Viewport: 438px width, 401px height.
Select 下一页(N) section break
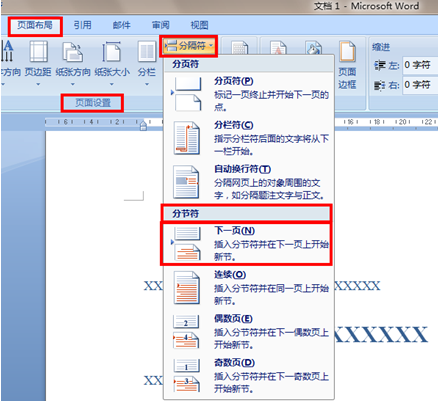coord(248,244)
